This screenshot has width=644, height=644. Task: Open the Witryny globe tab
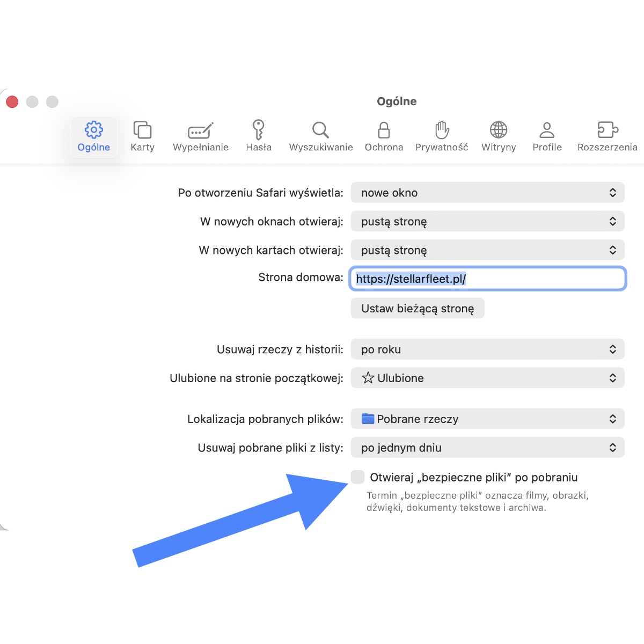click(499, 137)
